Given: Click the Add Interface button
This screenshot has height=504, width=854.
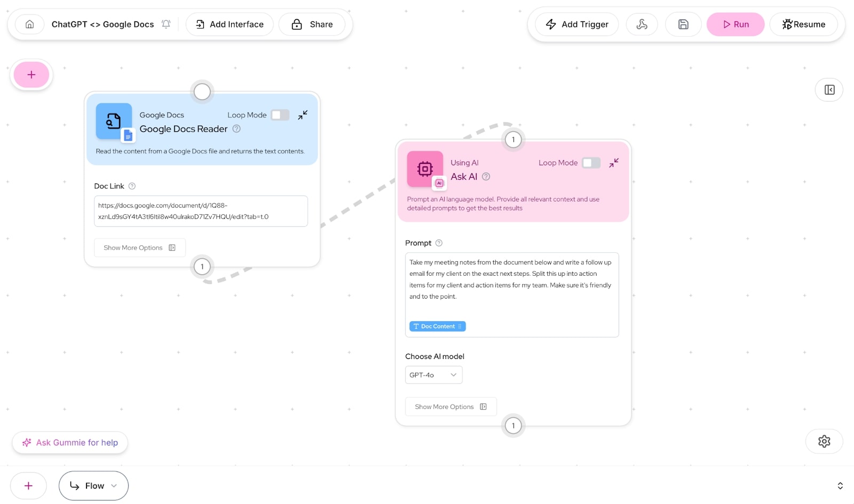Looking at the screenshot, I should coord(230,24).
